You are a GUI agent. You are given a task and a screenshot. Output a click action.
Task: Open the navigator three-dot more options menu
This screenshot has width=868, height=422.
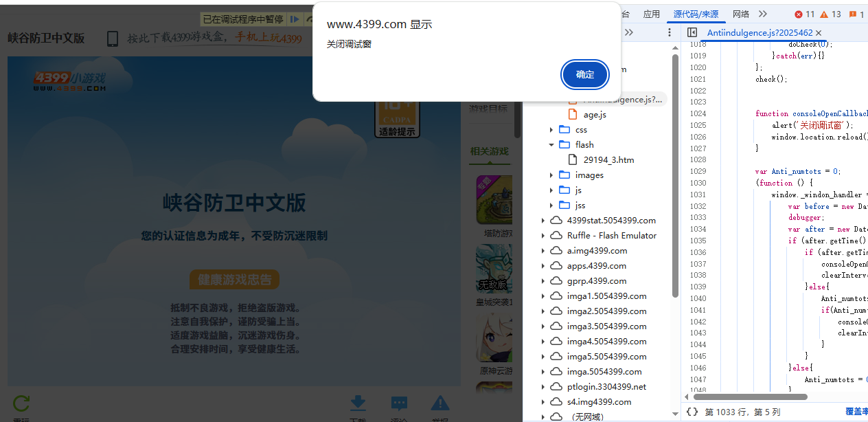click(670, 32)
